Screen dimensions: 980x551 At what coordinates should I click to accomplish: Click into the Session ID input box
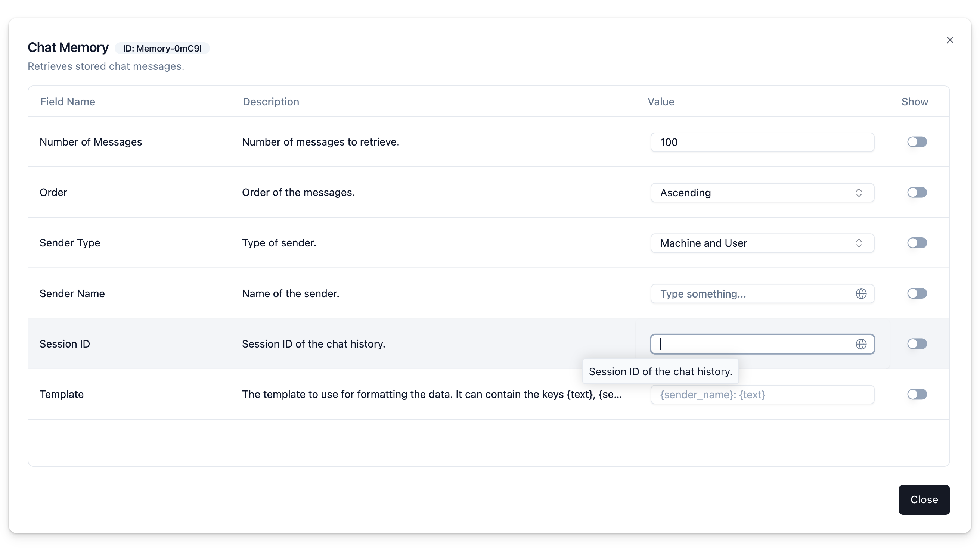[753, 344]
